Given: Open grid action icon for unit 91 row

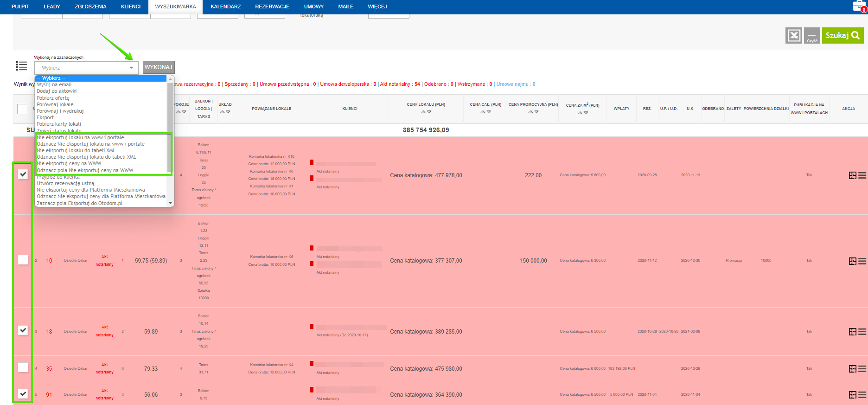Looking at the screenshot, I should point(852,395).
